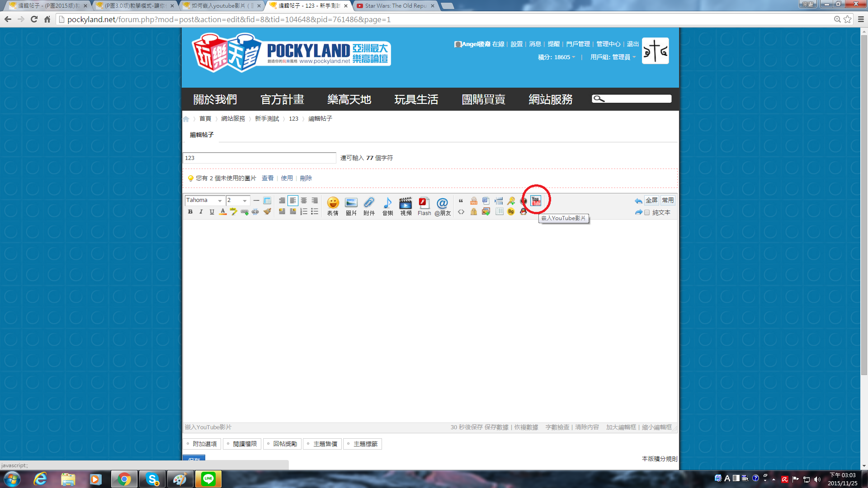
Task: Open the 樂高天地 navigation menu
Action: [x=349, y=99]
